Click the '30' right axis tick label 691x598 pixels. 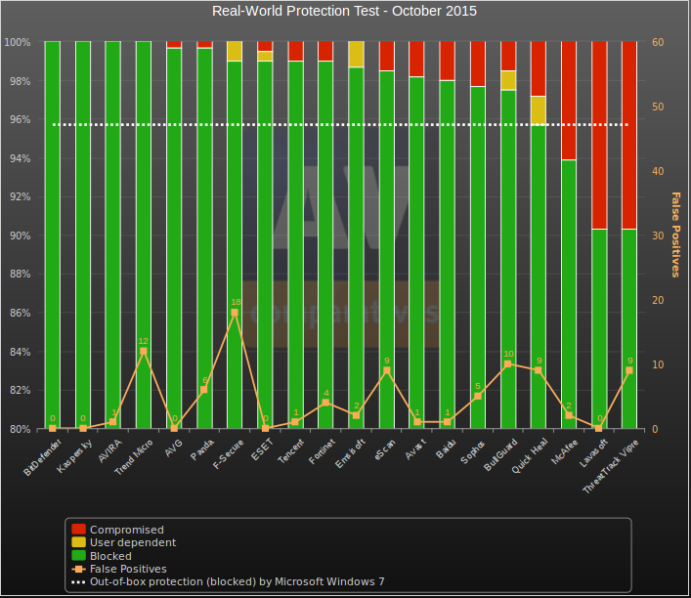click(x=658, y=235)
